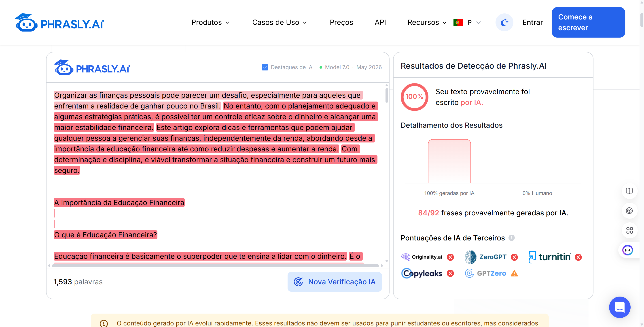The width and height of the screenshot is (644, 327).
Task: Click the green Model 7.0 status dot
Action: pos(321,67)
